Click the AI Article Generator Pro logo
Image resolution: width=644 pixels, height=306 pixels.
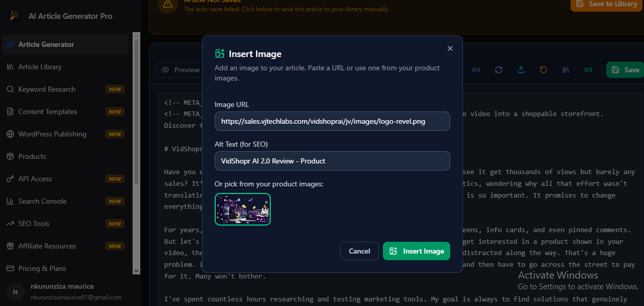(x=15, y=16)
